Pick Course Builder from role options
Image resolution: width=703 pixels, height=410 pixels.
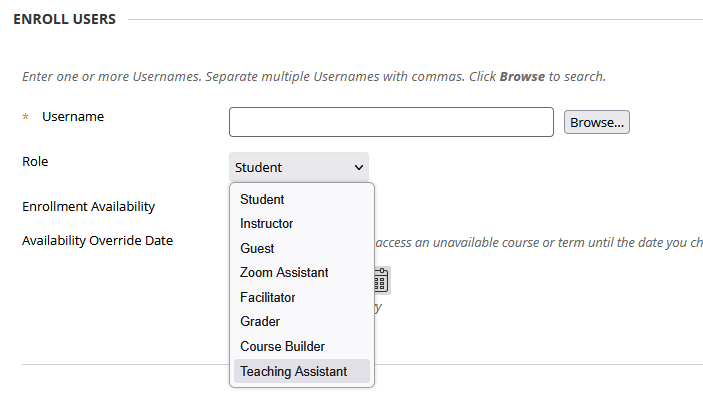click(x=282, y=346)
